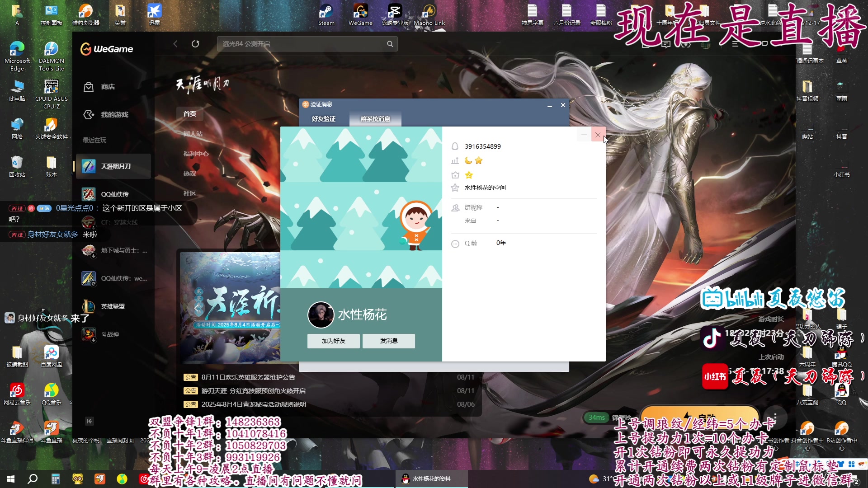
Task: Switch to 好友验证 tab in 验证消息
Action: [x=324, y=119]
